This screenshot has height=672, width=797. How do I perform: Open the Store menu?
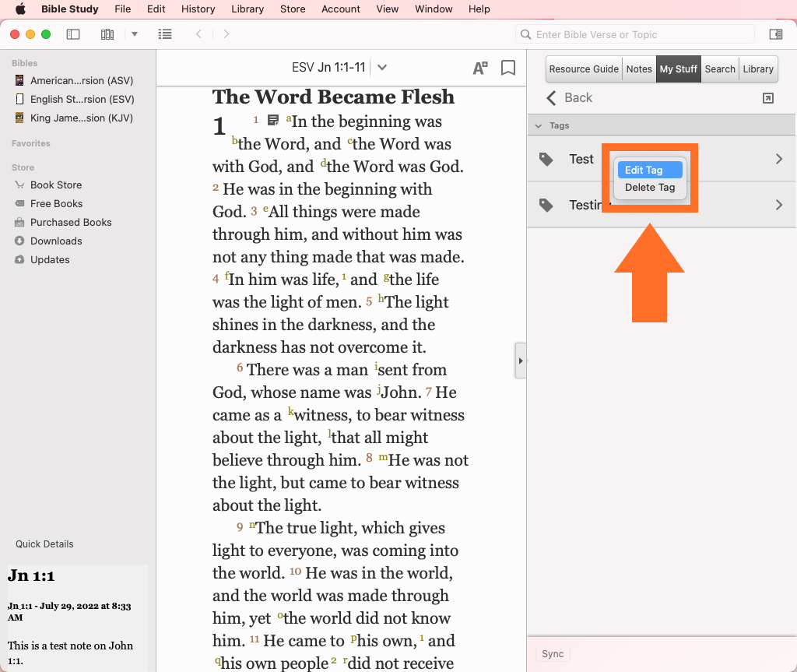[x=293, y=9]
